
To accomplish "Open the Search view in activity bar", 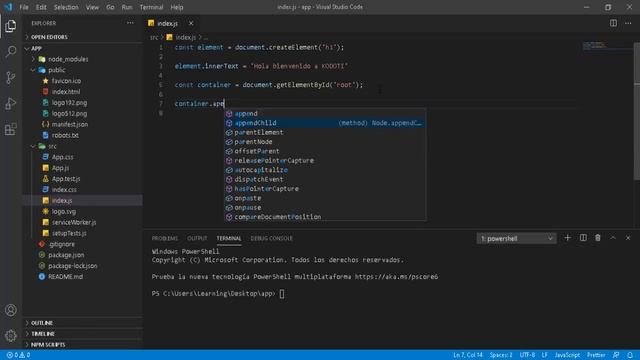I will pos(11,51).
